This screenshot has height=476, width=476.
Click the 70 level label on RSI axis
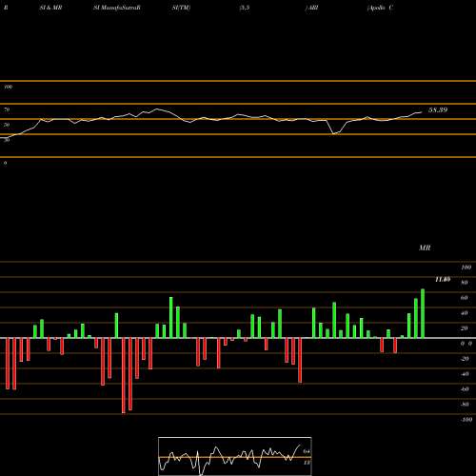7,109
